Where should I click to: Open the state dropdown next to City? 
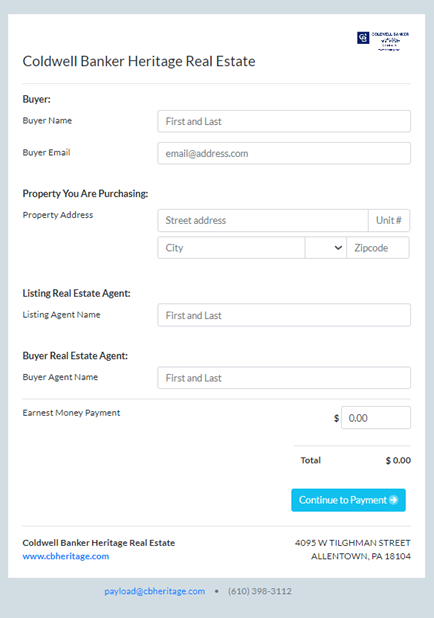326,248
